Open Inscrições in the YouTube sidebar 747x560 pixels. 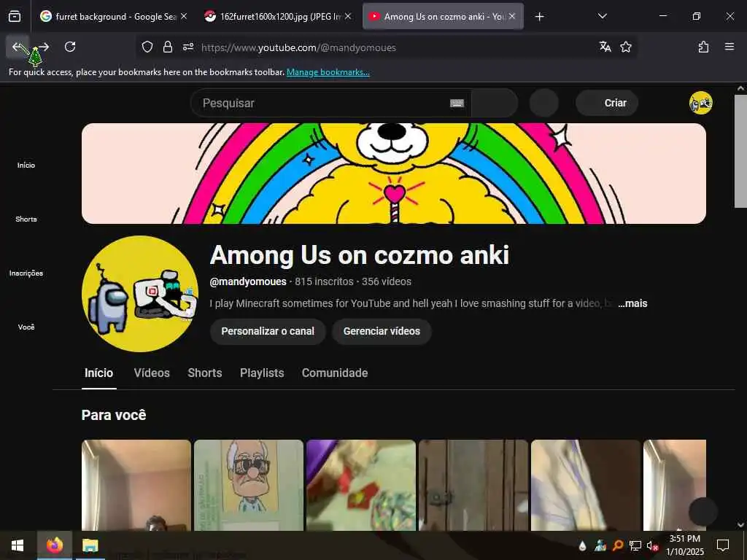(26, 273)
